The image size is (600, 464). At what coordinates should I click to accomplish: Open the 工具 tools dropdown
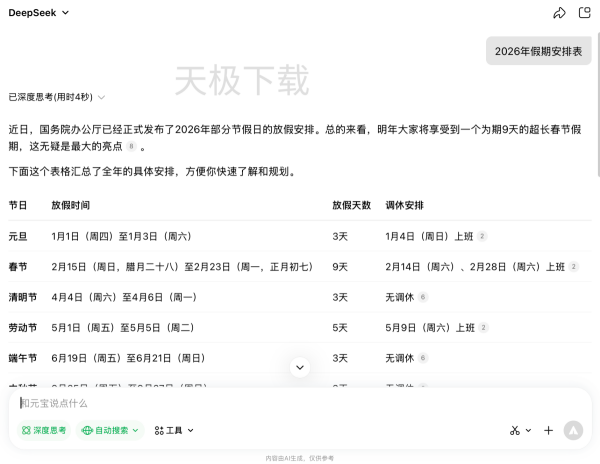coord(174,430)
